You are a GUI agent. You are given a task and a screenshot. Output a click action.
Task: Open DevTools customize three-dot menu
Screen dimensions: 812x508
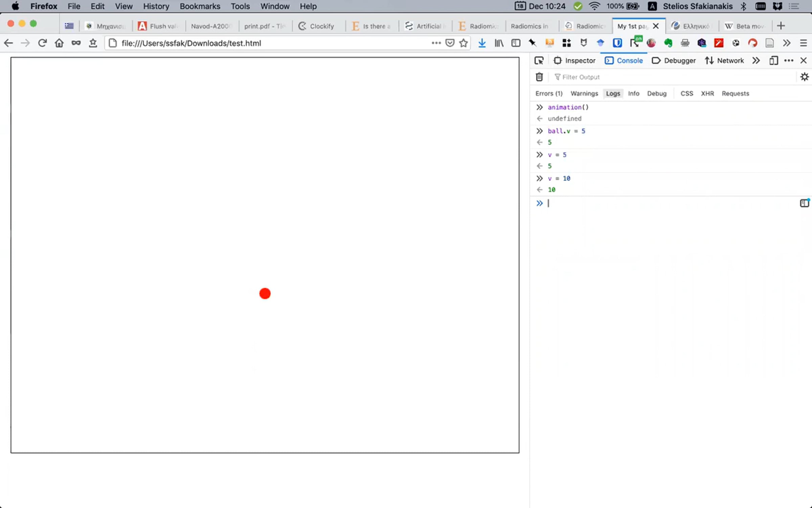[x=789, y=61]
